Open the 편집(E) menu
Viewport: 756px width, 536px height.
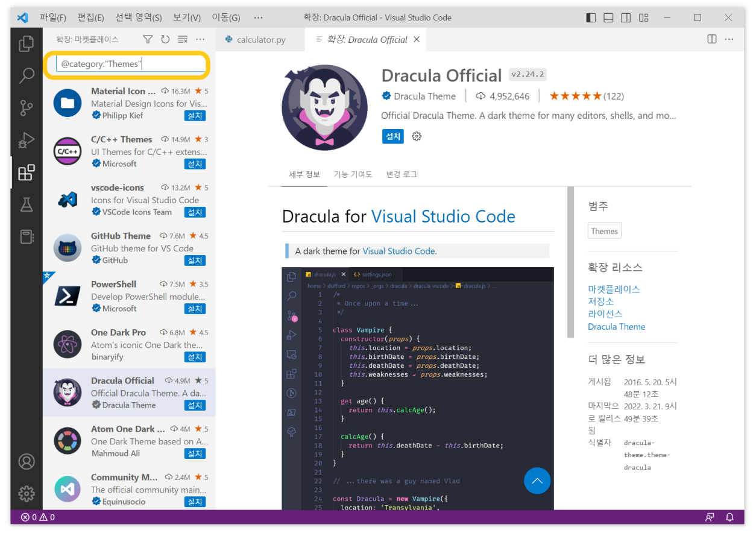pos(91,17)
